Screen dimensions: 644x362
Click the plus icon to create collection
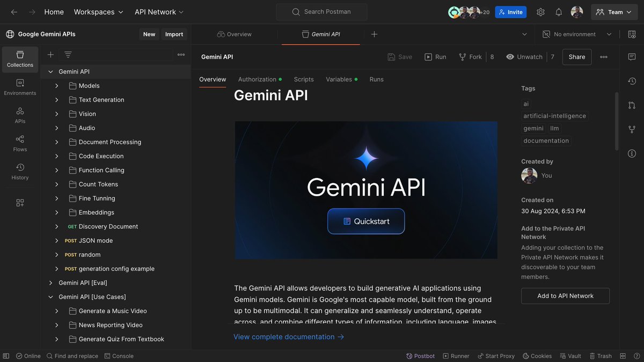[50, 54]
